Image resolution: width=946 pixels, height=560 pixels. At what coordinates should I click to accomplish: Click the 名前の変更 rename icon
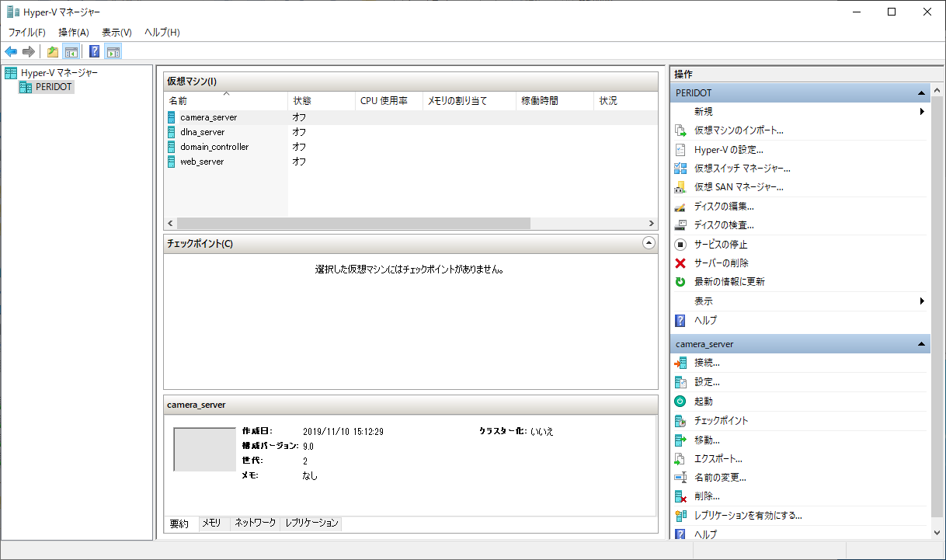point(680,478)
